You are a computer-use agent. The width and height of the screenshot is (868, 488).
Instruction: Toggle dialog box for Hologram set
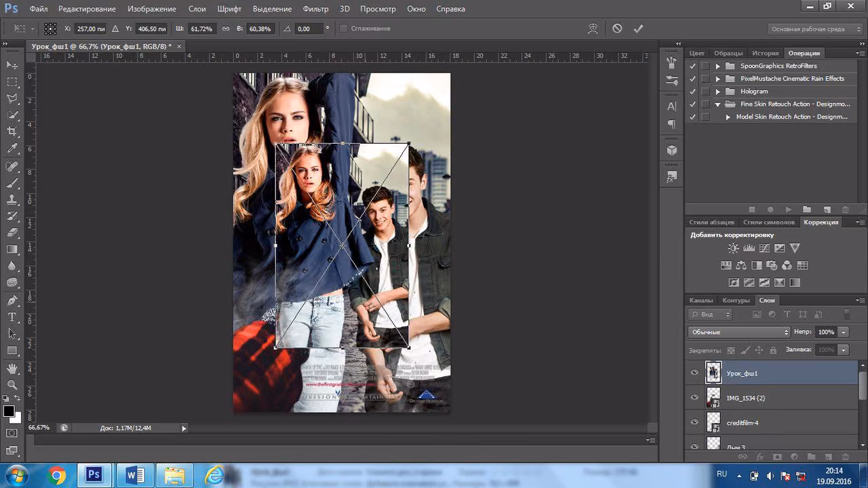[705, 91]
